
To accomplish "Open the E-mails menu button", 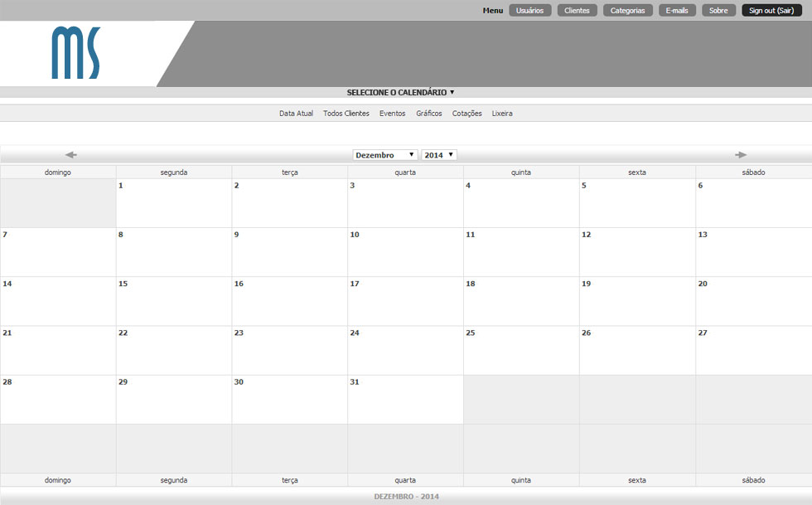I will (x=677, y=11).
